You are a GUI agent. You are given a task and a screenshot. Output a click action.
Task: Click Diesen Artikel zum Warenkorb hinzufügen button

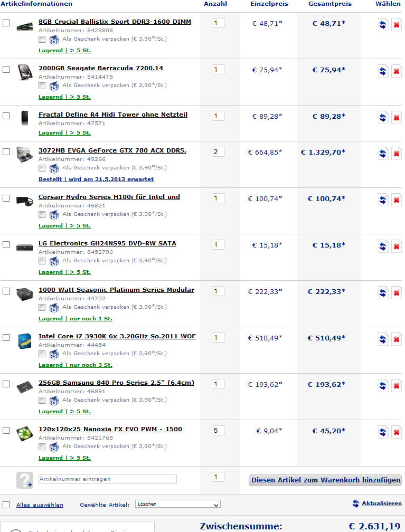point(325,480)
